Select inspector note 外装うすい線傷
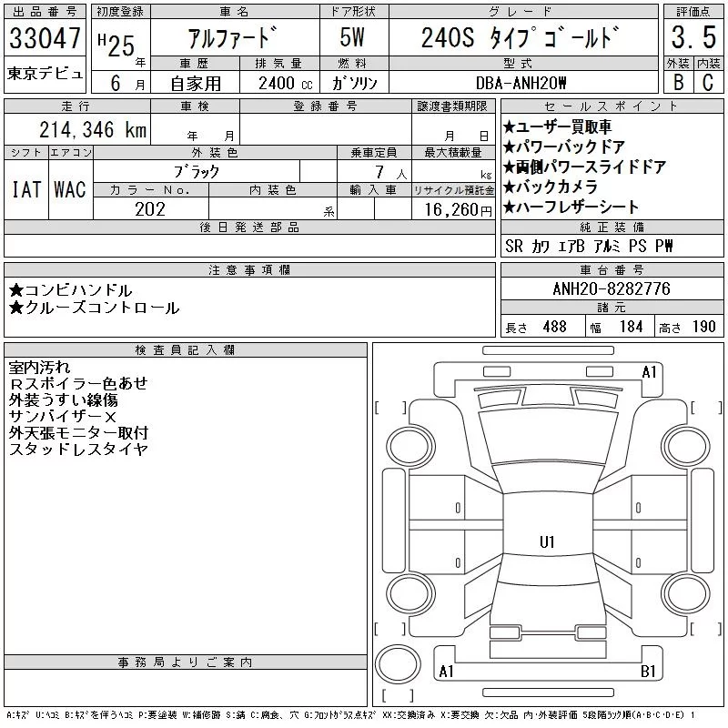Screen dimensions: 728x728 (x=63, y=400)
